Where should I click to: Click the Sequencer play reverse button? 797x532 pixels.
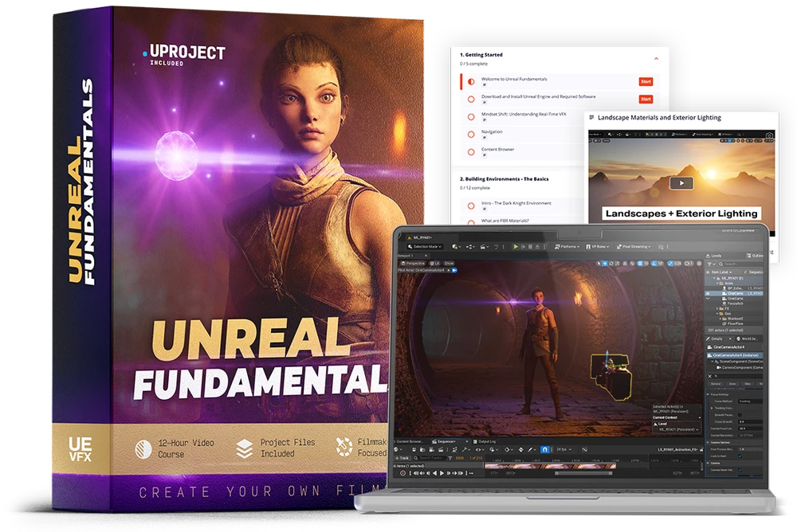point(434,473)
